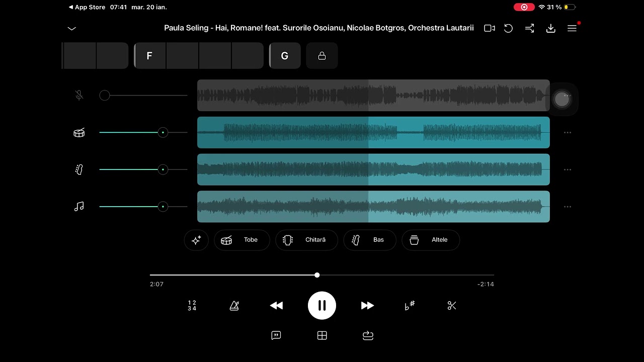This screenshot has width=644, height=362.
Task: Toggle the loop repeat icon
Action: click(368, 336)
